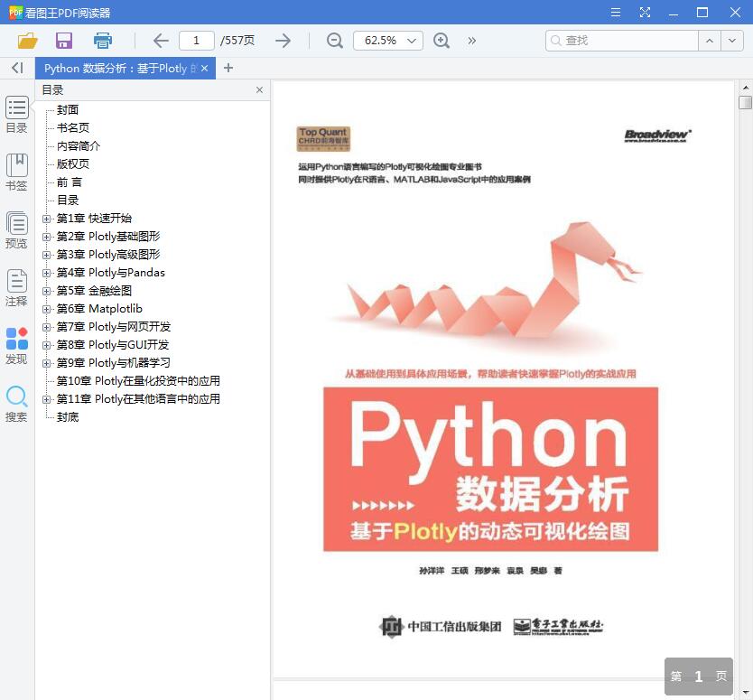Open the 预览 thumbnails sidebar icon
Screen dimensions: 753x700
click(x=17, y=230)
